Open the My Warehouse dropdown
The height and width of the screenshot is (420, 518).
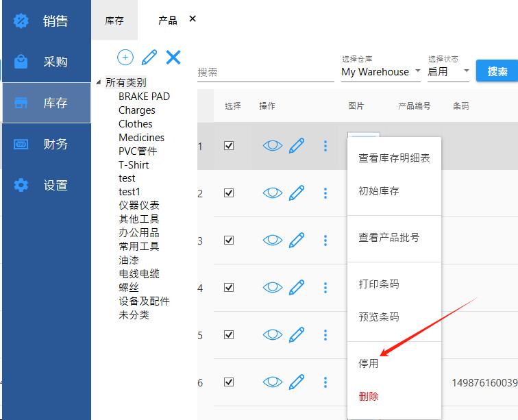click(380, 71)
